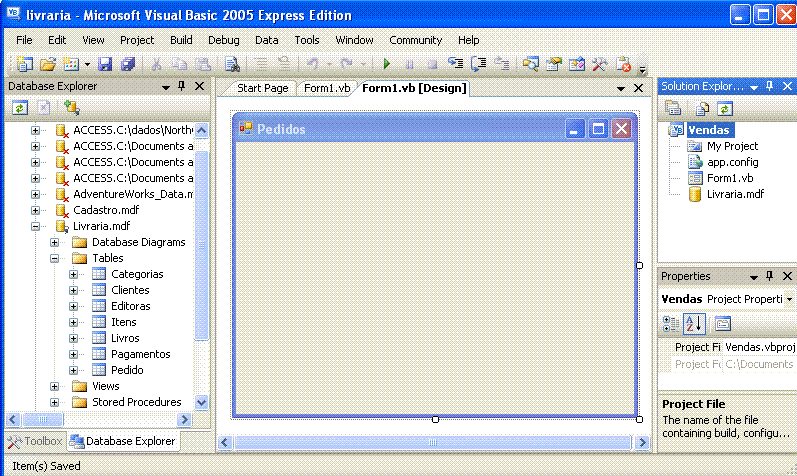Image resolution: width=797 pixels, height=476 pixels.
Task: Click the Cut scissors icon
Action: click(156, 64)
